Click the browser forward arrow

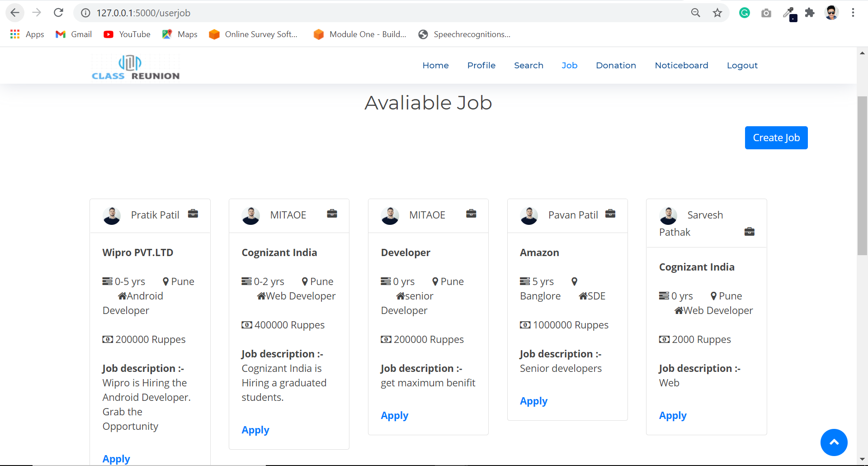click(x=37, y=13)
